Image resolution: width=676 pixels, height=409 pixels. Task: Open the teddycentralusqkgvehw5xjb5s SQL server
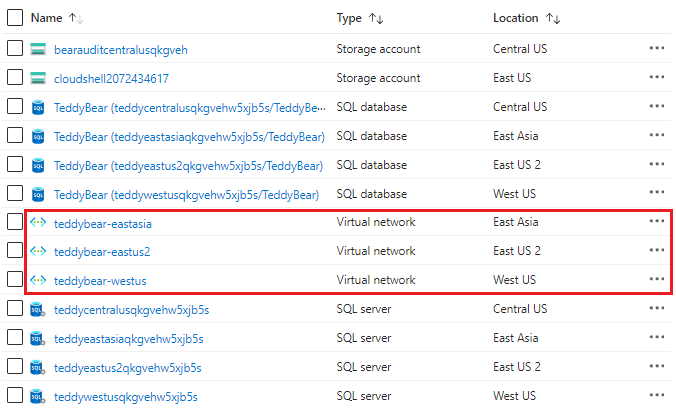pyautogui.click(x=131, y=310)
